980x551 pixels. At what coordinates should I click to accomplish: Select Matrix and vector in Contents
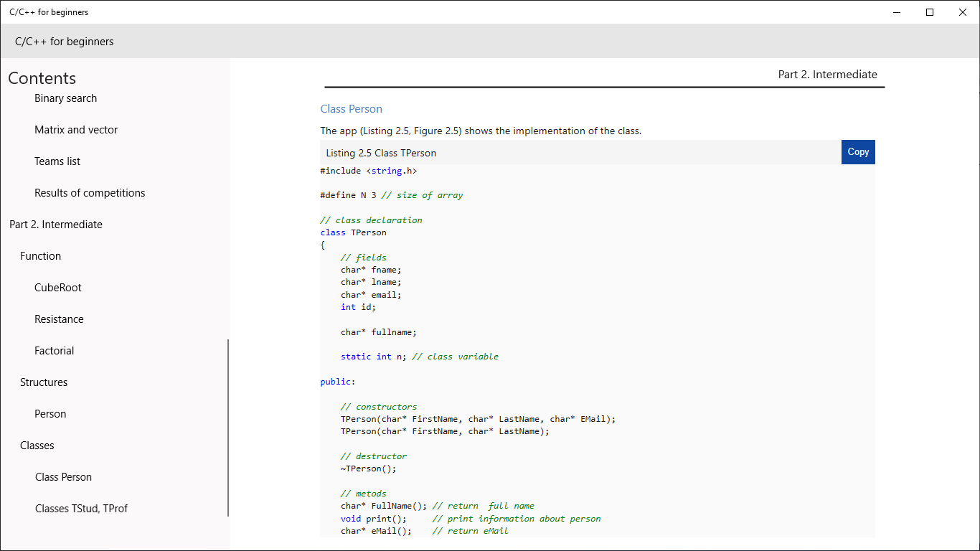coord(76,129)
